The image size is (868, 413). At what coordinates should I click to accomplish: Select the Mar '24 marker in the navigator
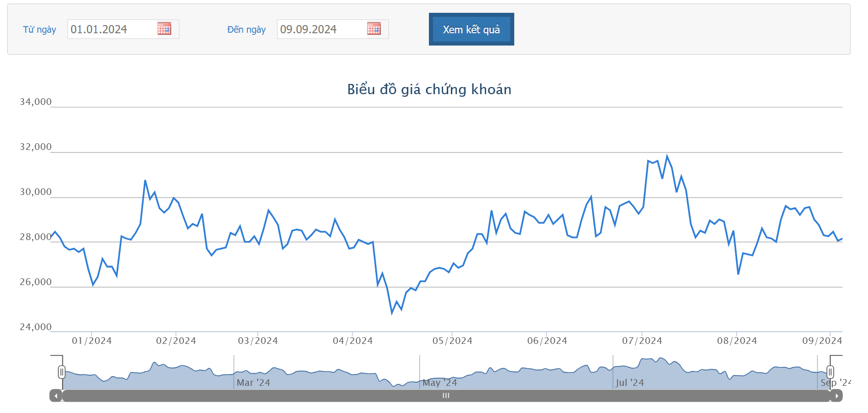coord(253,383)
